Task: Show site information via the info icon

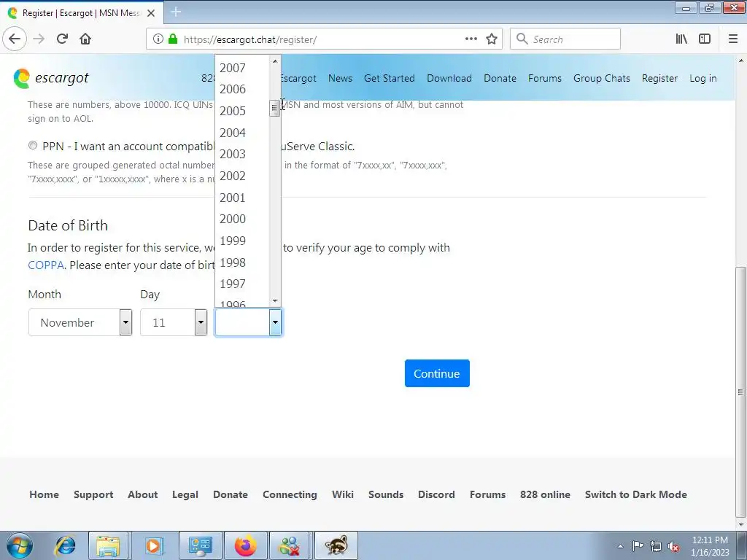Action: pyautogui.click(x=158, y=39)
